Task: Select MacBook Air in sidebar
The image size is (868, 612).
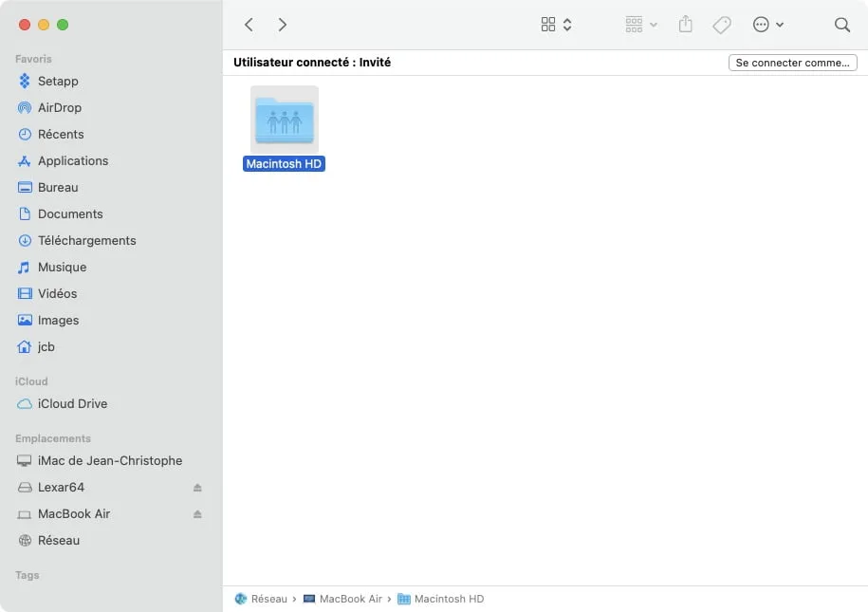Action: point(74,514)
